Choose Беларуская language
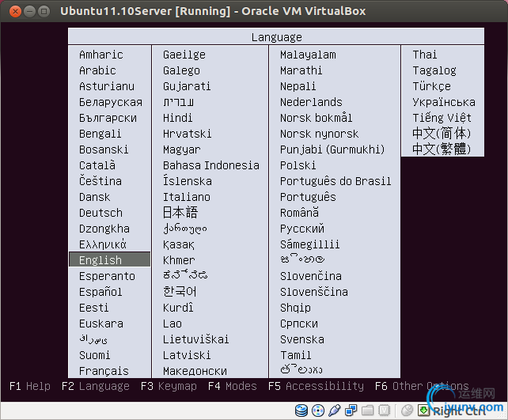The width and height of the screenshot is (508, 420). [x=111, y=102]
